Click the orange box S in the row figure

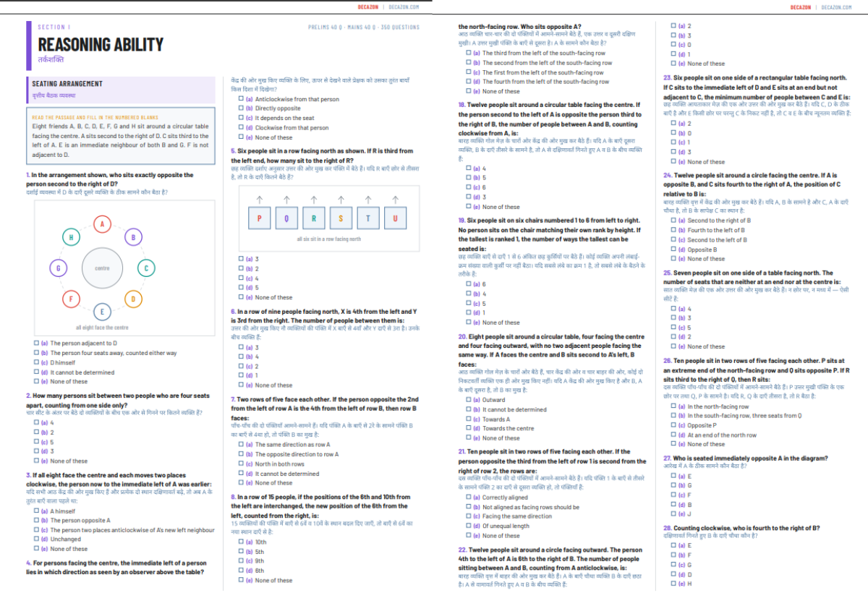341,218
